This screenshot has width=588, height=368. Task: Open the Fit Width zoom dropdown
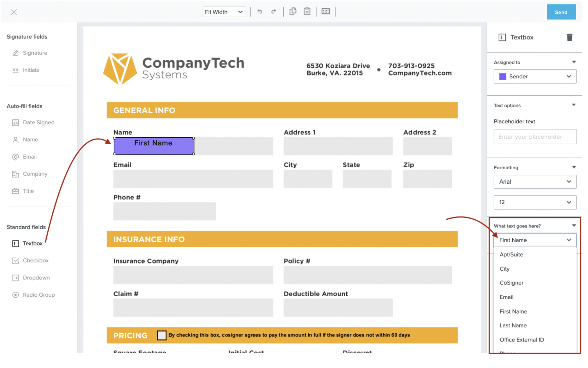[x=224, y=11]
